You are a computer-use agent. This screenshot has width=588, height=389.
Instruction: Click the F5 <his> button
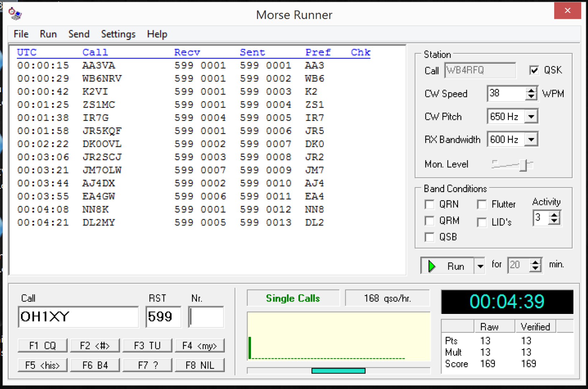click(42, 365)
